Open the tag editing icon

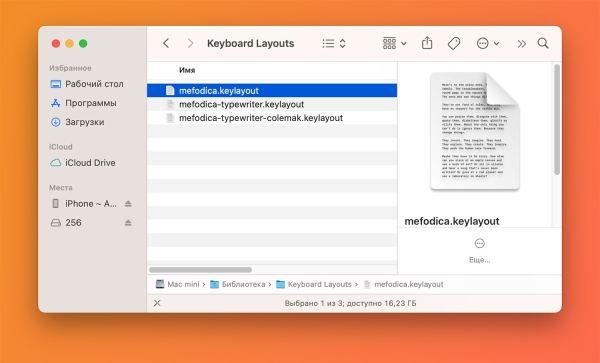pyautogui.click(x=454, y=43)
